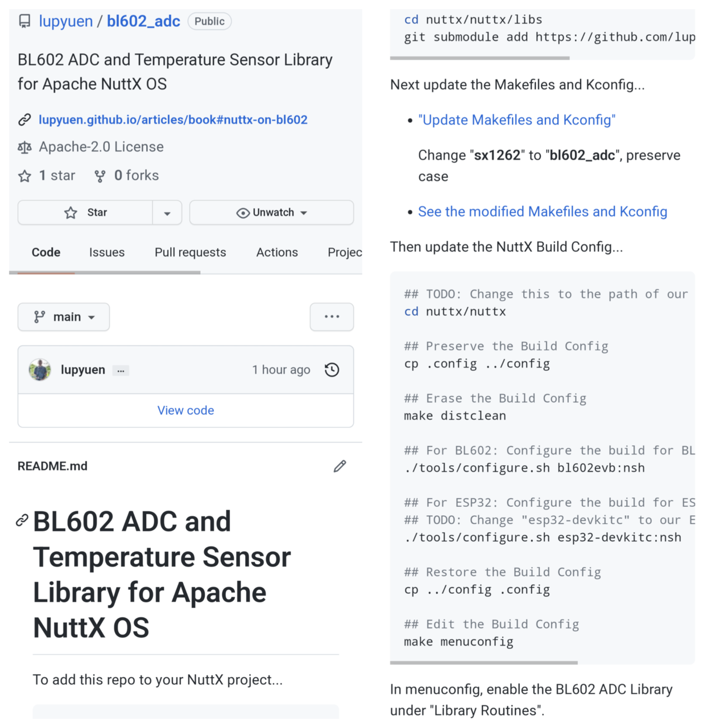Click the forks icon
Viewport: 728px width, 728px height.
pyautogui.click(x=100, y=176)
